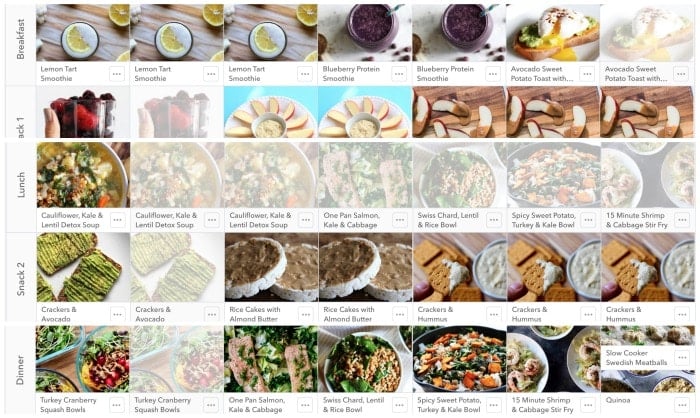Open options for Dinner's 15 Minute Shrimp Stir Fry
The width and height of the screenshot is (700, 418).
coord(588,405)
